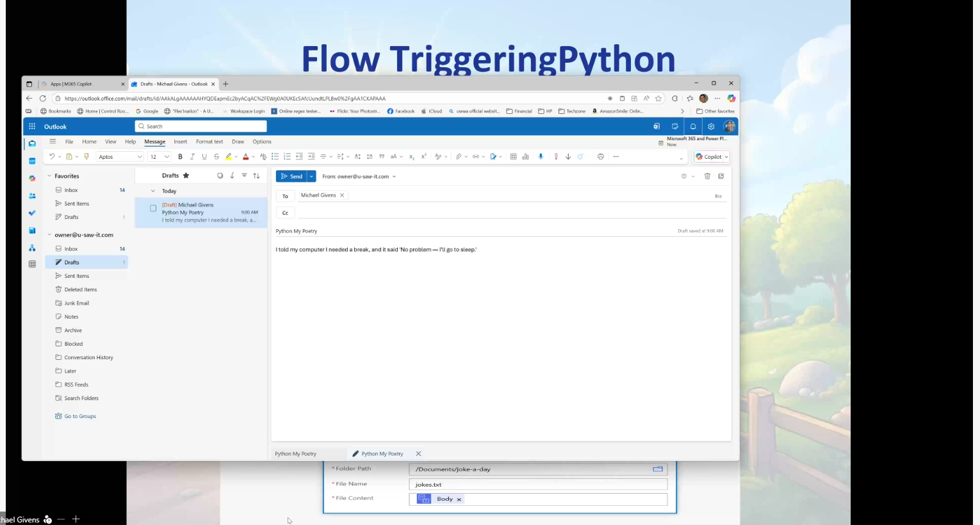Screen dimensions: 980x525
Task: Check the Python My Poetry draft checkbox
Action: 153,208
